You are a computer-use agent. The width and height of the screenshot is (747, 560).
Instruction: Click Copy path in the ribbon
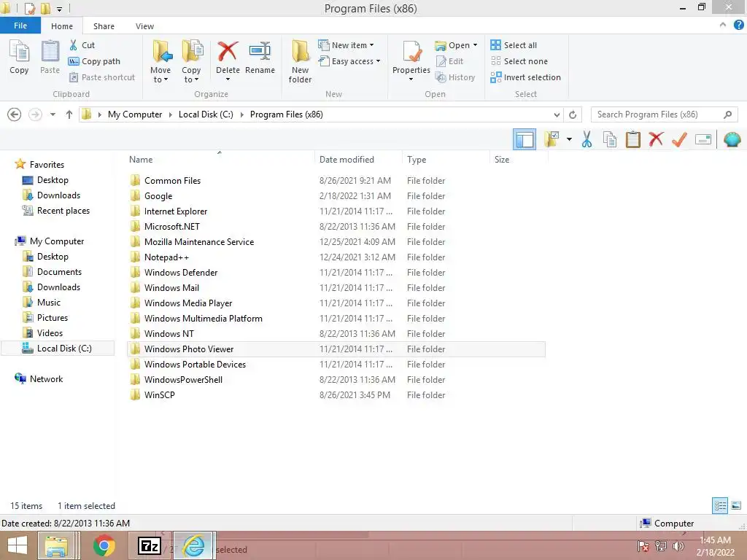click(94, 61)
